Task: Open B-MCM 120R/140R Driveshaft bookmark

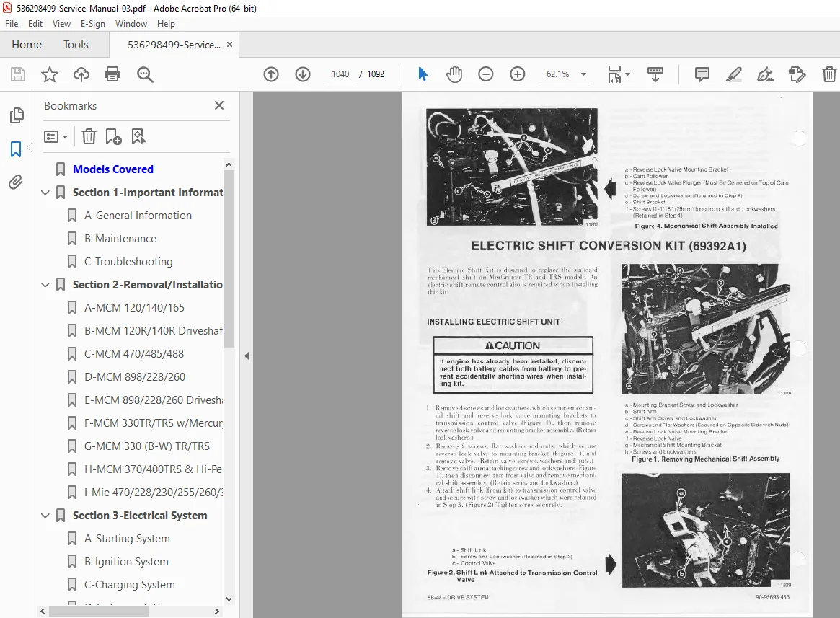Action: pyautogui.click(x=153, y=331)
